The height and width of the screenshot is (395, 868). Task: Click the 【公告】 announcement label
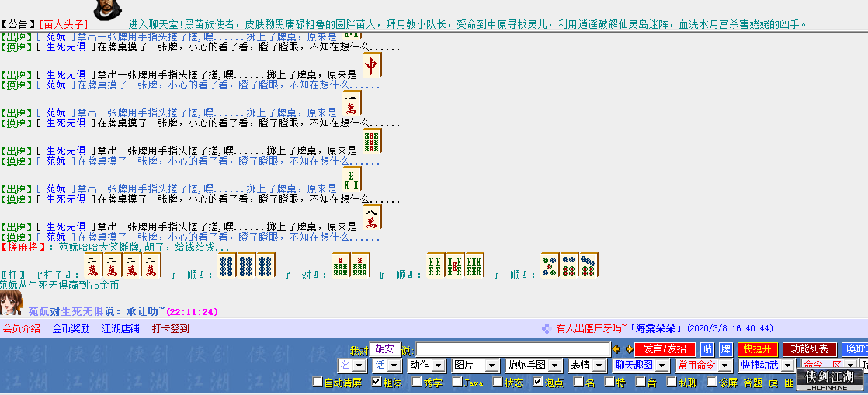pyautogui.click(x=19, y=24)
